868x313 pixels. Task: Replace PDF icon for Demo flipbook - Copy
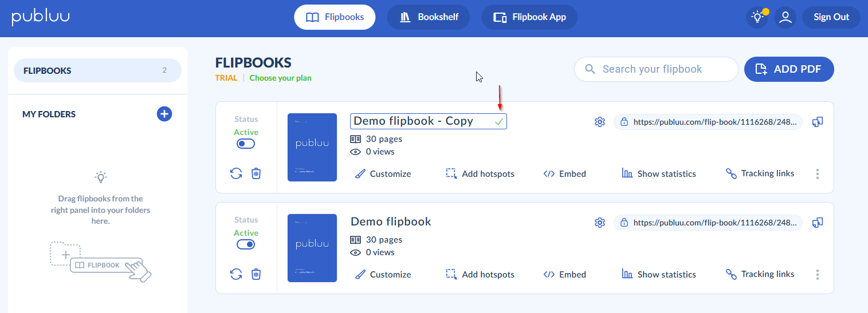pyautogui.click(x=236, y=173)
